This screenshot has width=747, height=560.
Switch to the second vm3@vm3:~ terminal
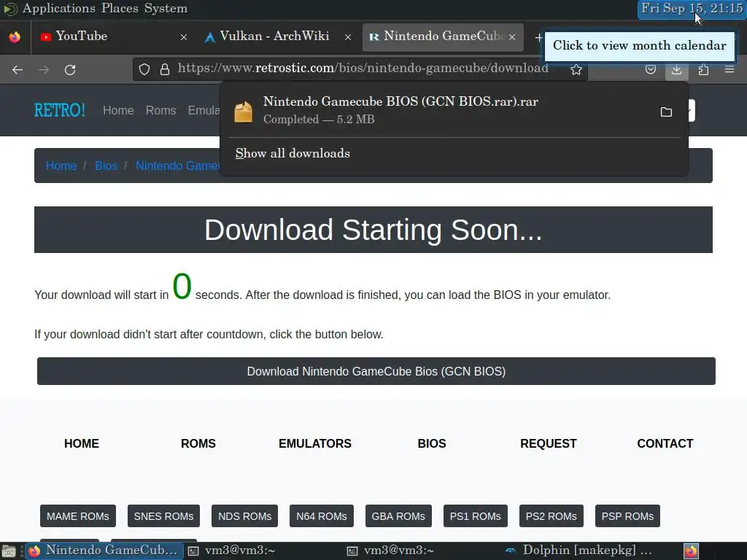tap(422, 551)
